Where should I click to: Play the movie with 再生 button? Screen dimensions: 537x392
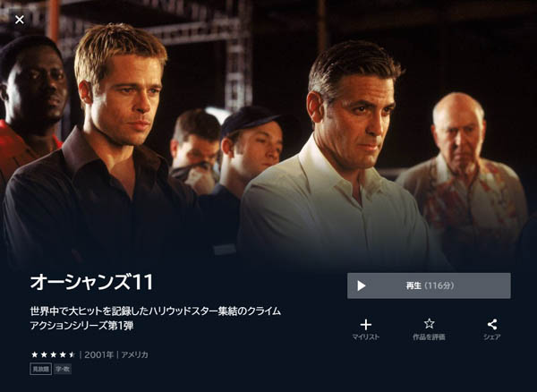pos(429,285)
